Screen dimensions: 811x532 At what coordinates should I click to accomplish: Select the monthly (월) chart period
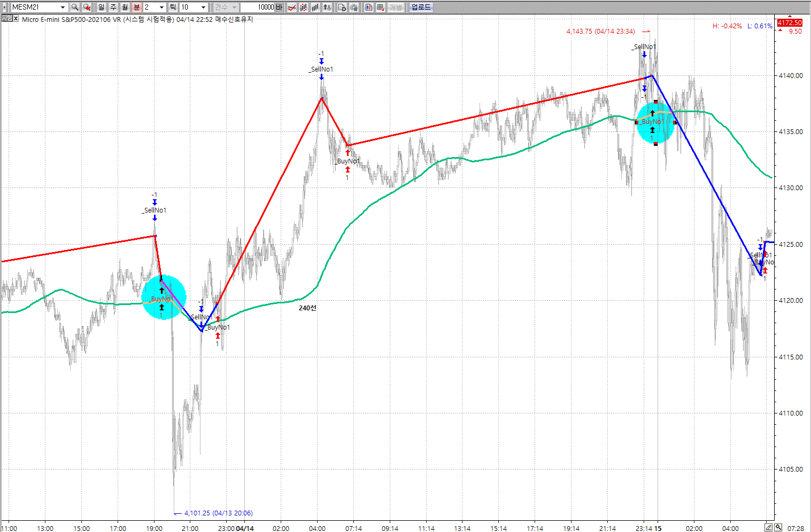pos(125,7)
